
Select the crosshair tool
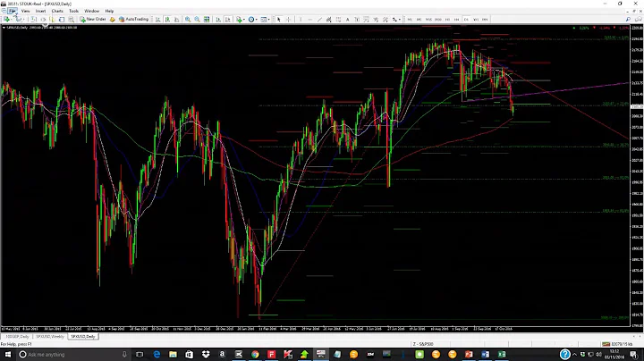point(288,20)
